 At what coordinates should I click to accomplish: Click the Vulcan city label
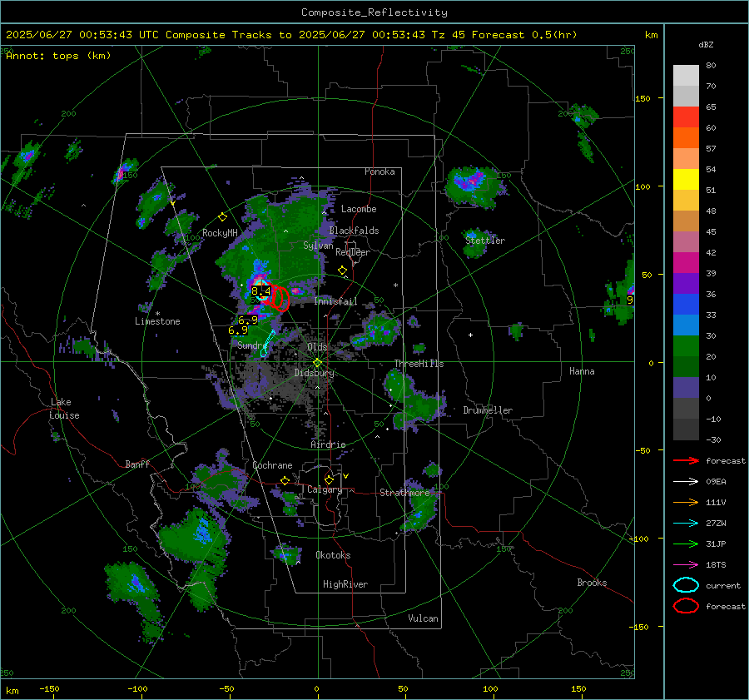[424, 618]
